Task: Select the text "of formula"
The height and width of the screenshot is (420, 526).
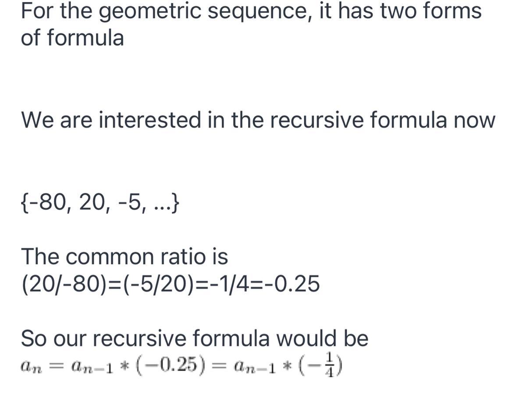Action: point(72,38)
